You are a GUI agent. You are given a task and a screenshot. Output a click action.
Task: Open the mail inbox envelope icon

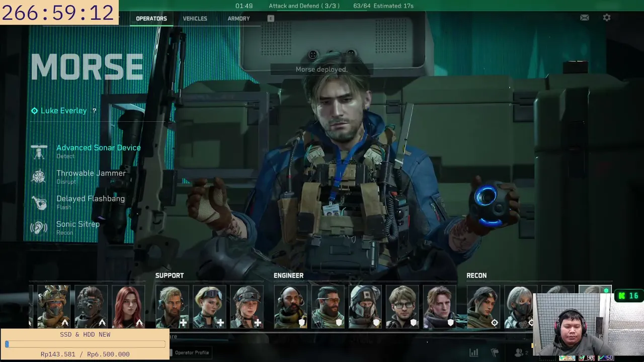point(585,18)
